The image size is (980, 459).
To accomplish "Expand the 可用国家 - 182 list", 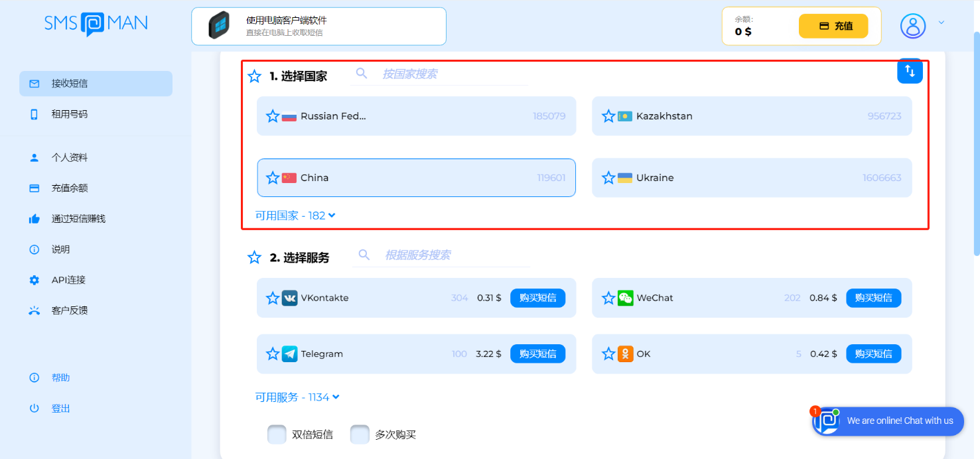I will point(295,215).
